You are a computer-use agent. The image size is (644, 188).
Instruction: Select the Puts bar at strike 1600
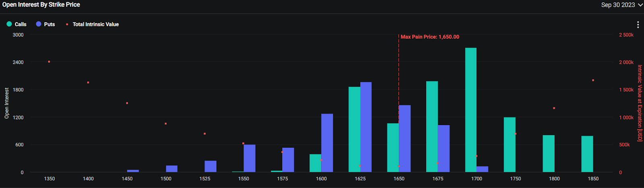[x=327, y=143]
